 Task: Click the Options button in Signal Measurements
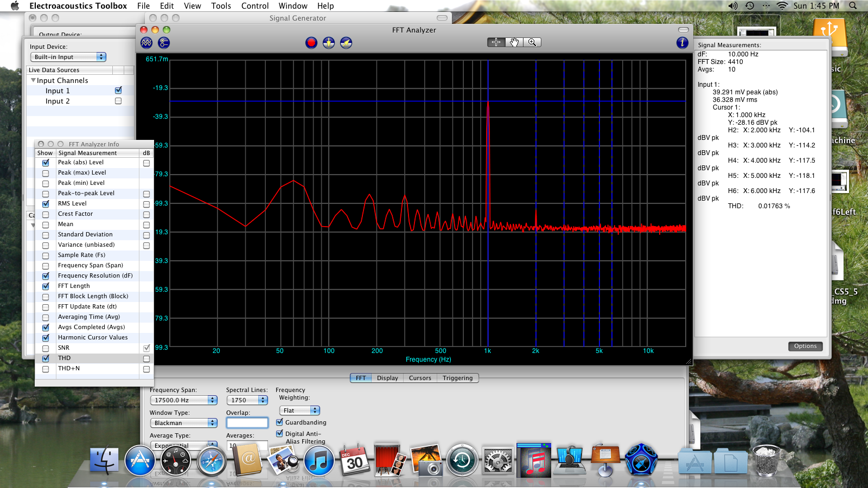pyautogui.click(x=805, y=346)
